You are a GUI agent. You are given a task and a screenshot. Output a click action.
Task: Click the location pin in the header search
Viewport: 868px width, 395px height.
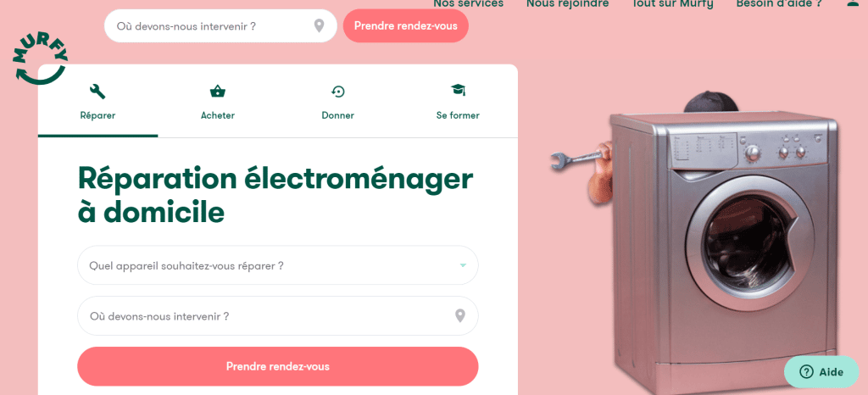[319, 25]
